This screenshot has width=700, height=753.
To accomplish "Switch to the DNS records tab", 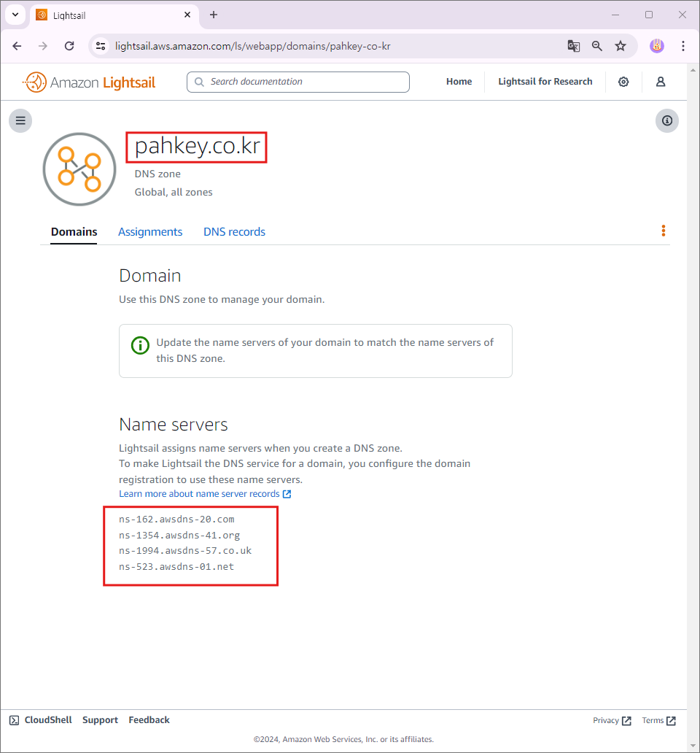I will 234,232.
